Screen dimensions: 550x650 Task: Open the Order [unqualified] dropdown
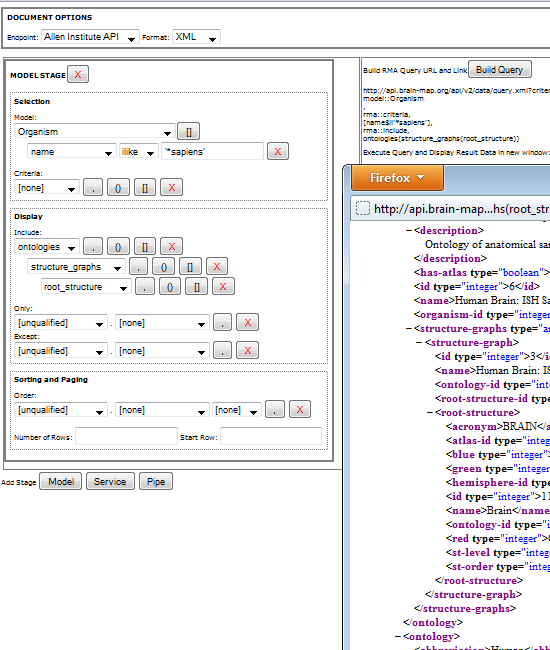coord(61,410)
